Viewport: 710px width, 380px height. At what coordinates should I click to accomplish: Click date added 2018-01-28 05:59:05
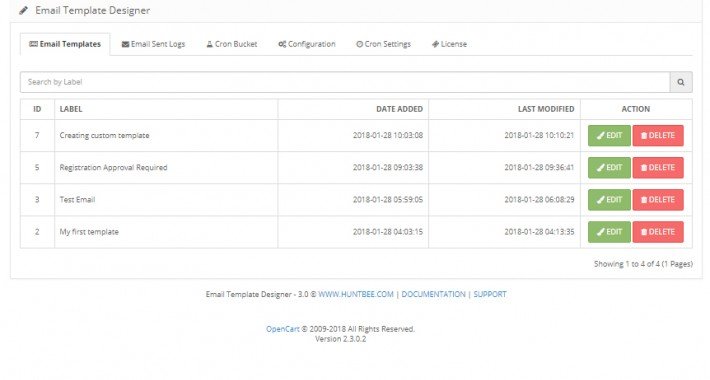pyautogui.click(x=388, y=200)
